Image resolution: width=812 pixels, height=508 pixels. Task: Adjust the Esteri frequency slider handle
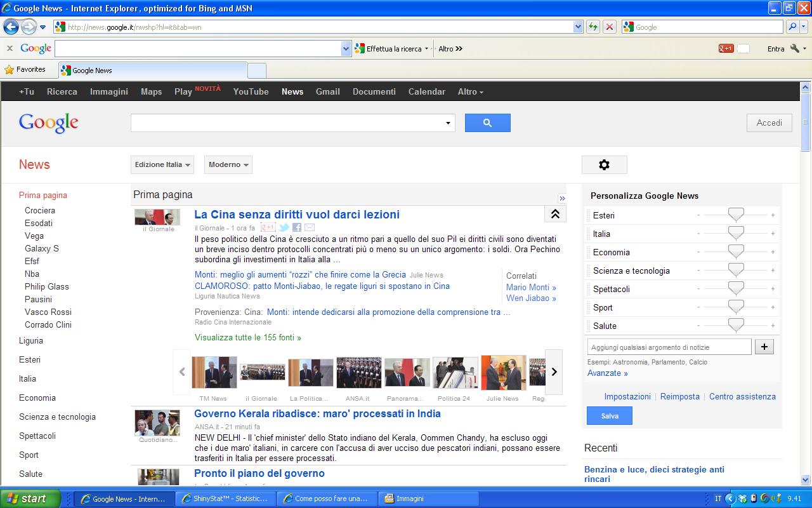(736, 215)
